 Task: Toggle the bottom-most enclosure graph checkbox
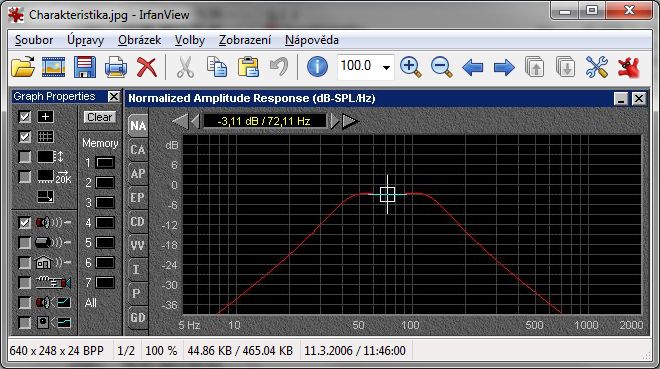25,323
